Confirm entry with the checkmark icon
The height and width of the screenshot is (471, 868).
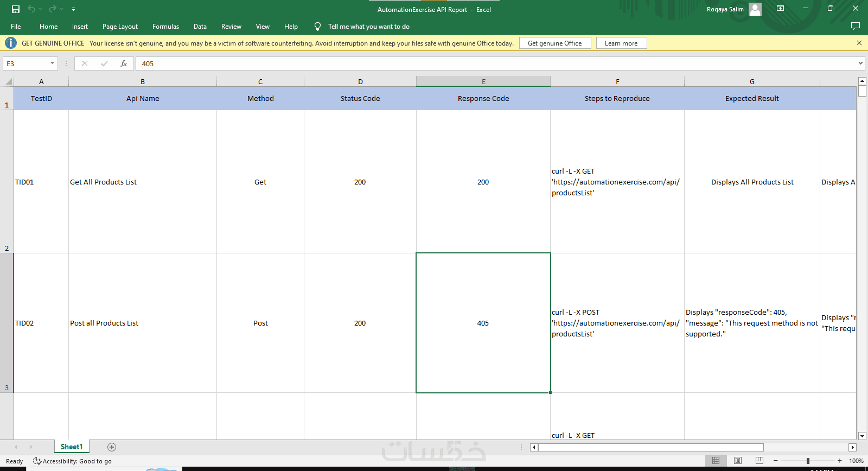104,63
